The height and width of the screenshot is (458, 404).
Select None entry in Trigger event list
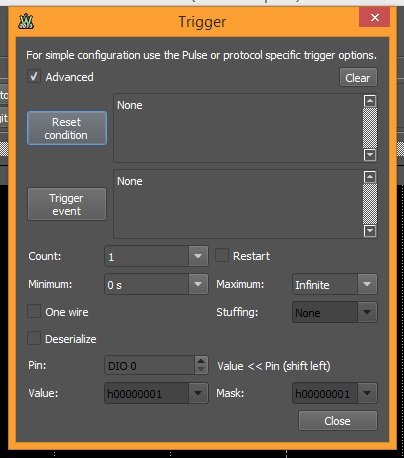click(x=130, y=181)
